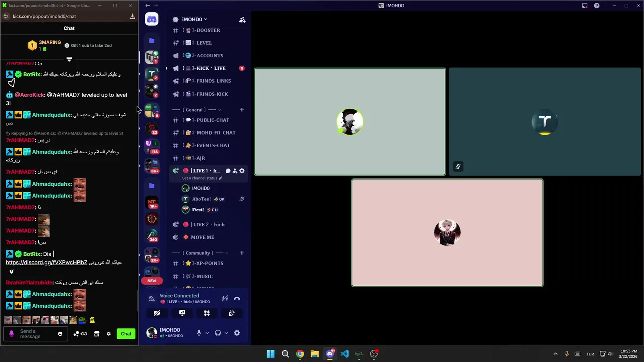The height and width of the screenshot is (362, 644).
Task: Click Gift 1 sub to take 2nd
Action: click(88, 45)
